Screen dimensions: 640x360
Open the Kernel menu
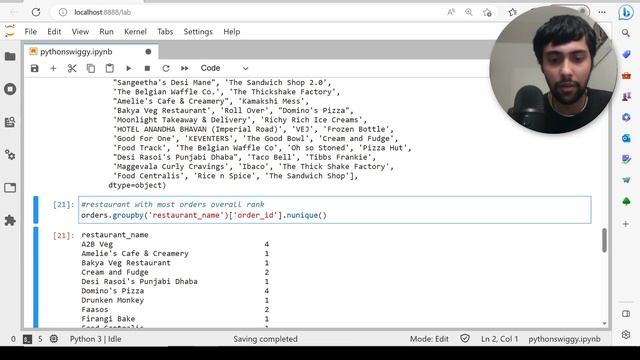click(x=135, y=32)
